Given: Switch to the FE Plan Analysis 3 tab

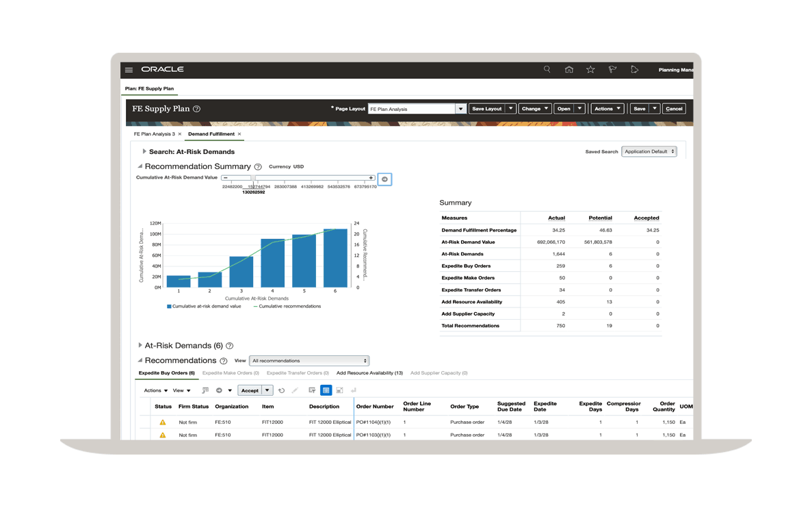Looking at the screenshot, I should pyautogui.click(x=154, y=134).
